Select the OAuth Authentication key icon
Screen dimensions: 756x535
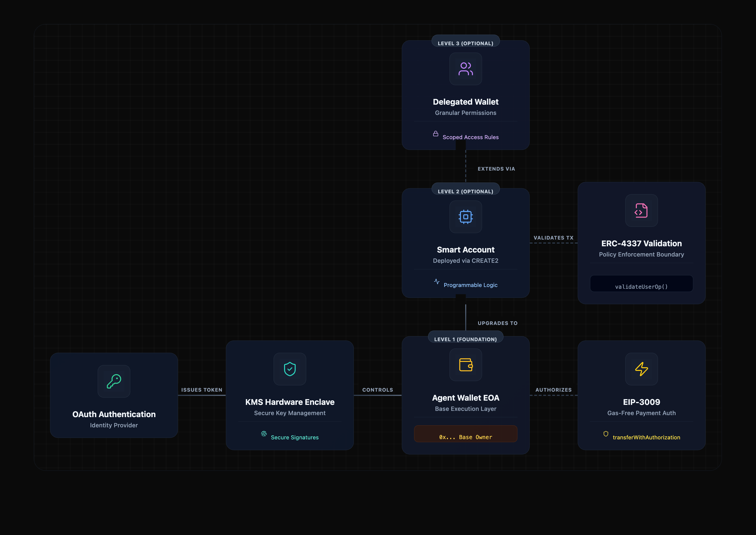pyautogui.click(x=114, y=381)
